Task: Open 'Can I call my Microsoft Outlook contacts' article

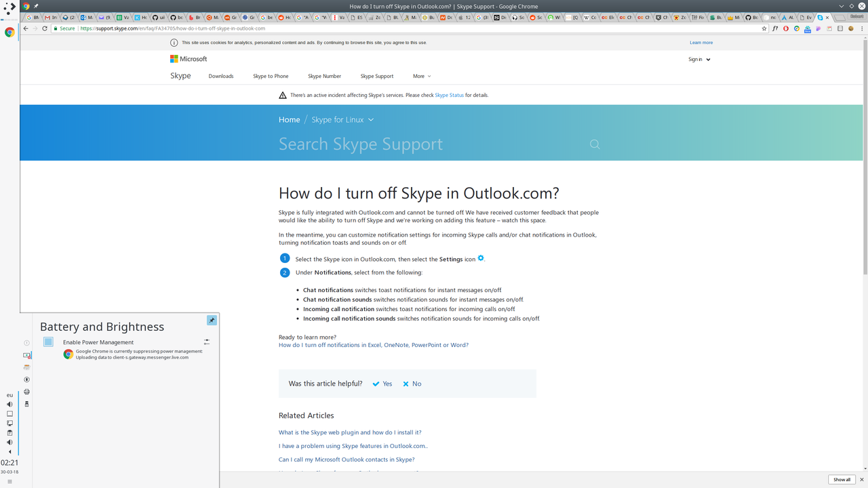Action: [347, 460]
